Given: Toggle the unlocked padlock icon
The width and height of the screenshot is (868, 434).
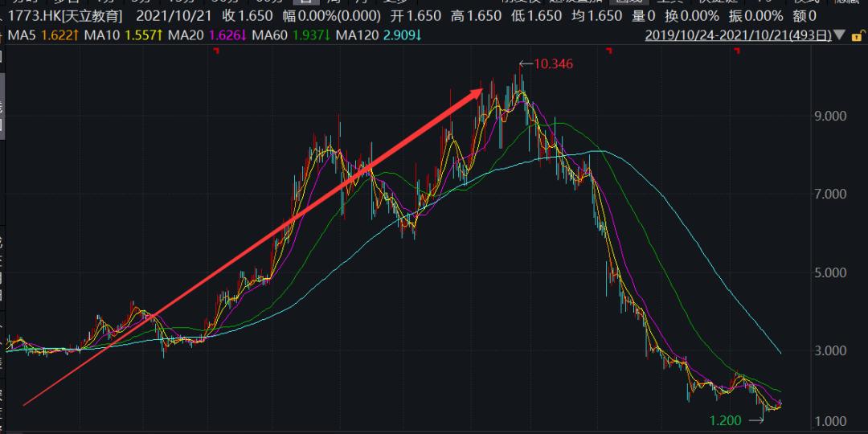Looking at the screenshot, I should click(x=857, y=36).
